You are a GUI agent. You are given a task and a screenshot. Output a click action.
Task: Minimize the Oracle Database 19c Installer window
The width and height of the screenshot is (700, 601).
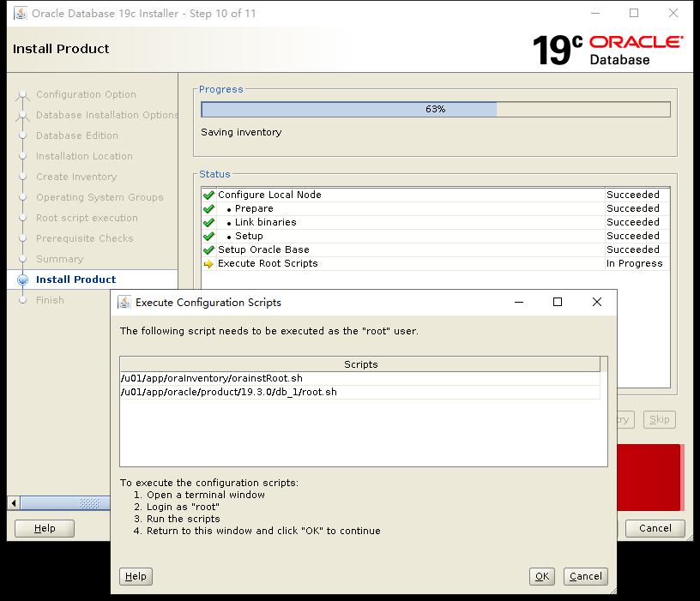point(595,14)
